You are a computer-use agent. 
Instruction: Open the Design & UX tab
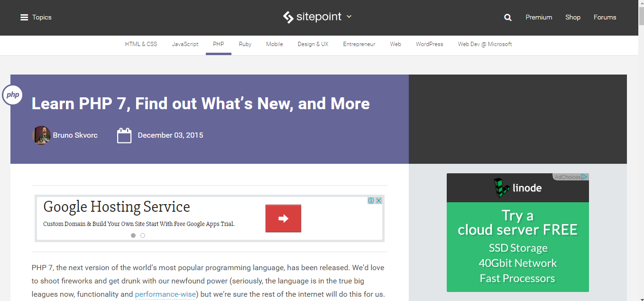pos(313,44)
